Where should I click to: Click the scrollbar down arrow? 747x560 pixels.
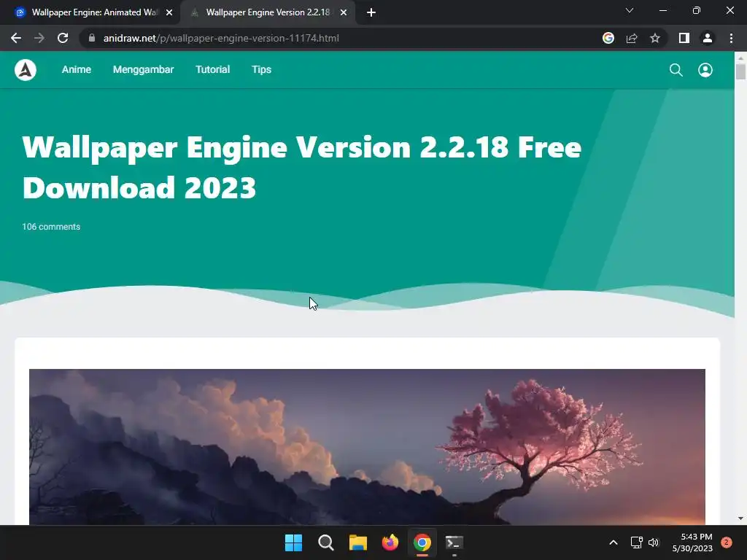(x=740, y=518)
